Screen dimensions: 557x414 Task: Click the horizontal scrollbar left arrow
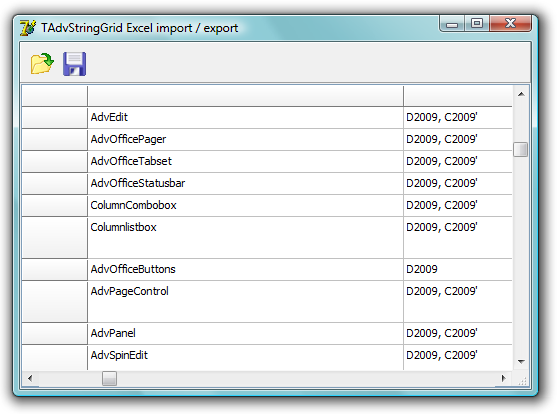click(30, 378)
